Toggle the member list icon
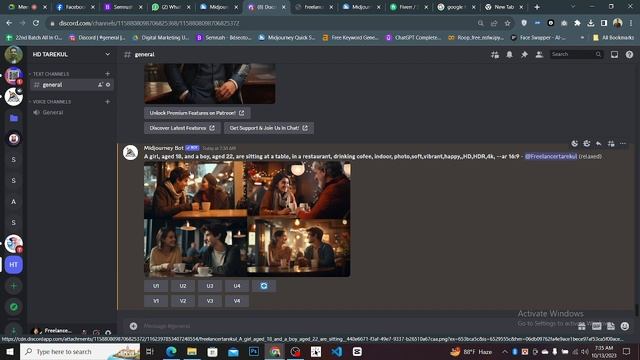Image resolution: width=640 pixels, height=360 pixels. 539,54
